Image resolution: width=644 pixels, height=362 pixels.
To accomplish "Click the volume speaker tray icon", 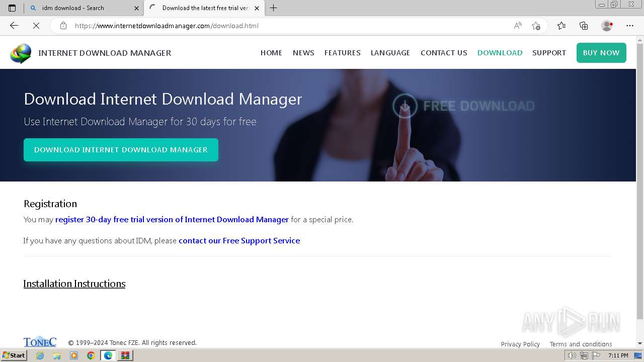I will [x=572, y=355].
